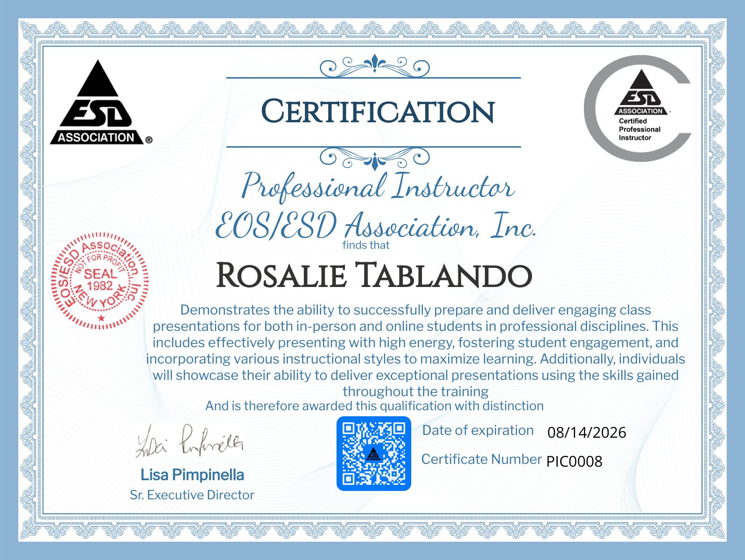Click the 'Certification' heading
The height and width of the screenshot is (560, 745).
point(377,112)
